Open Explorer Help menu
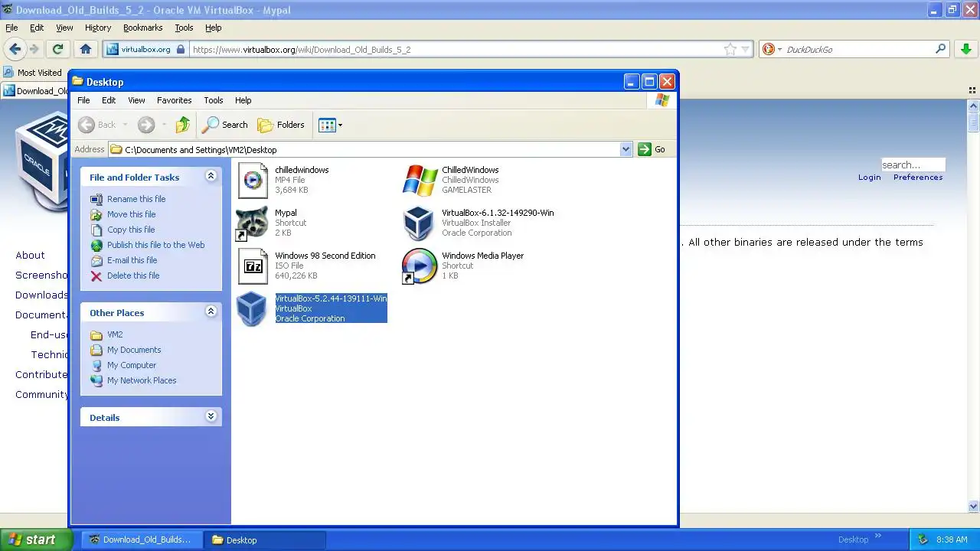Image resolution: width=980 pixels, height=551 pixels. [243, 100]
